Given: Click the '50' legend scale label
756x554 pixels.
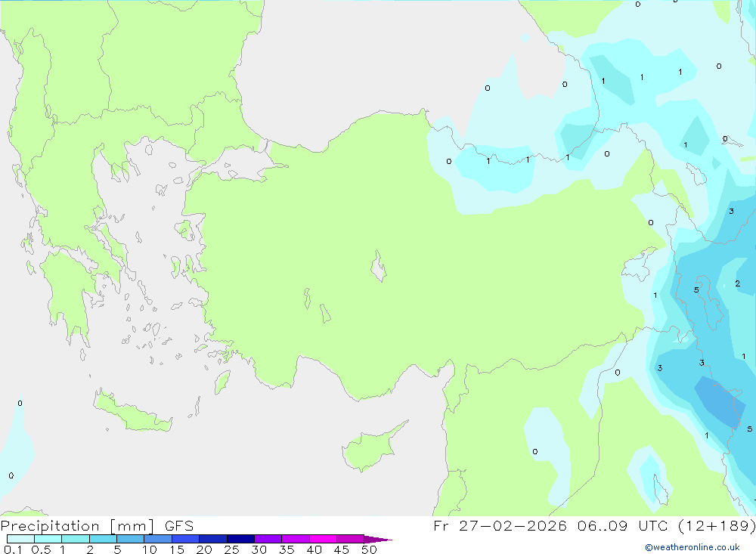Looking at the screenshot, I should (369, 549).
